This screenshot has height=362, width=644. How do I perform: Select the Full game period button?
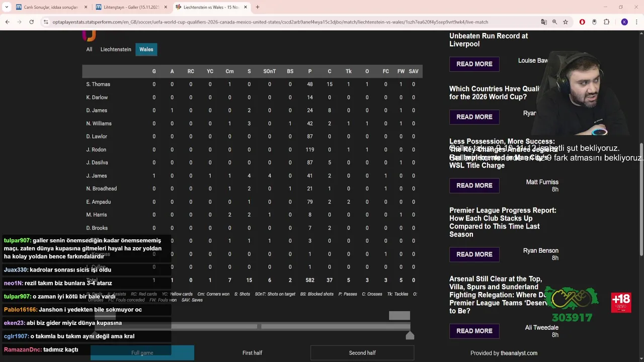pyautogui.click(x=142, y=353)
